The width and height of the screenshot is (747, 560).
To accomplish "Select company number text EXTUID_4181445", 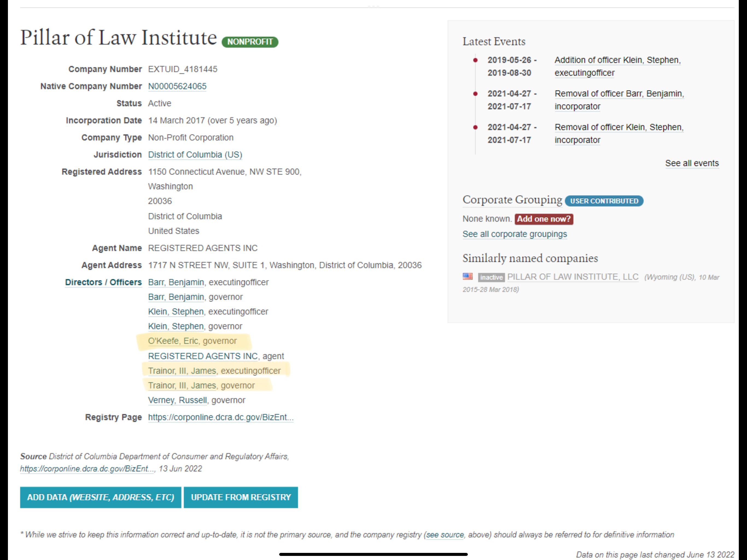I will pos(183,69).
